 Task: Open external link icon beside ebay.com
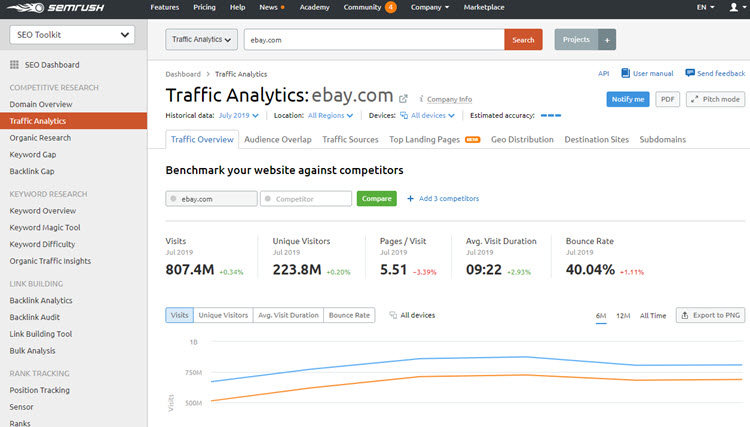coord(403,98)
